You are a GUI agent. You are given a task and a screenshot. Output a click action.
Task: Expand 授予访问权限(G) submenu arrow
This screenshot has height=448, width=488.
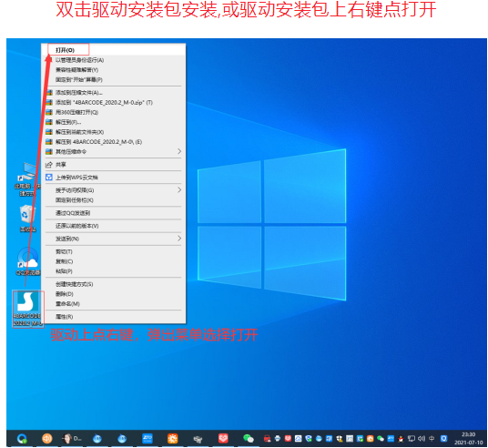click(x=179, y=190)
